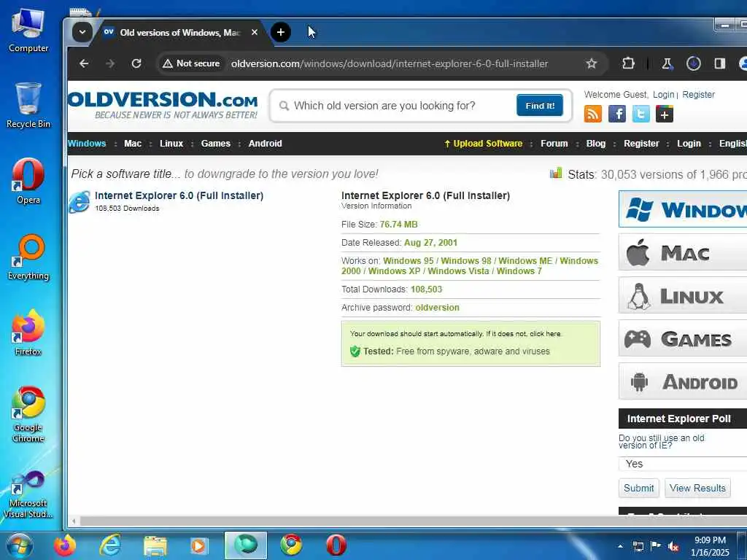Click the browser back arrow
The image size is (747, 560).
(x=84, y=63)
